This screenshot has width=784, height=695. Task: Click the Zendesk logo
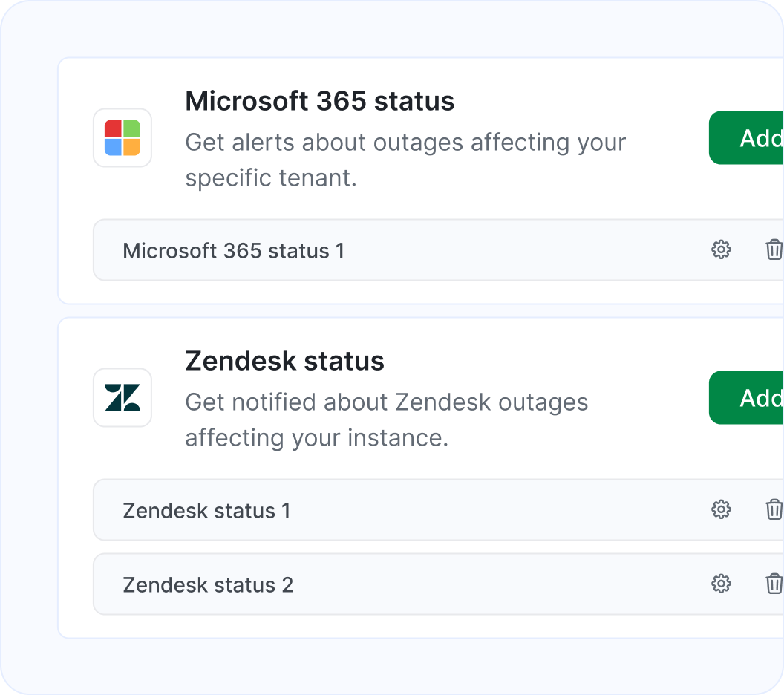(x=122, y=397)
